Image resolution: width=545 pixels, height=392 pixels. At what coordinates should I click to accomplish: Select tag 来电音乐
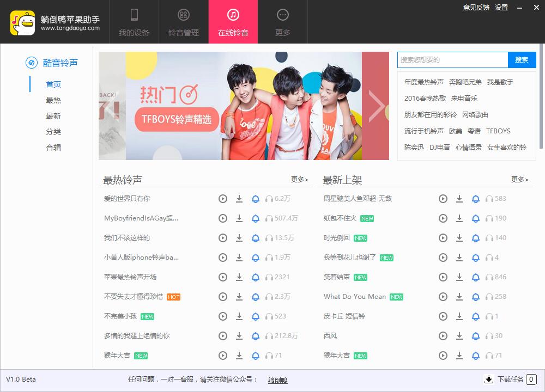[x=464, y=98]
